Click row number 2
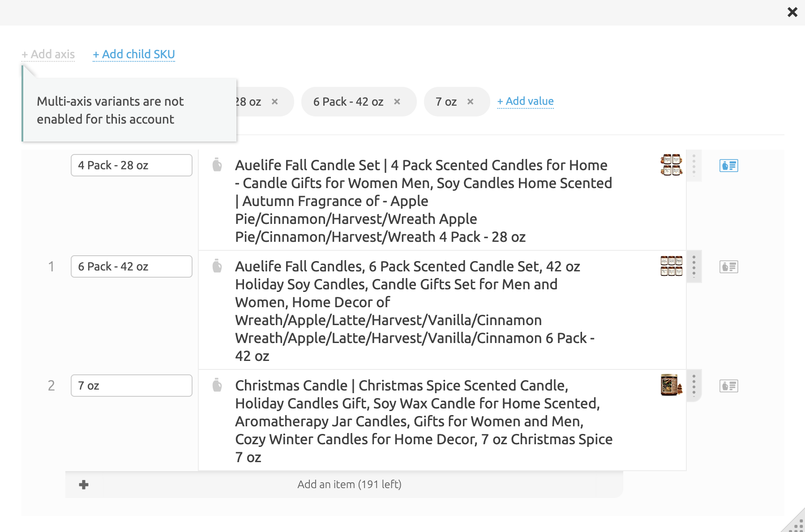Image resolution: width=805 pixels, height=532 pixels. [51, 386]
